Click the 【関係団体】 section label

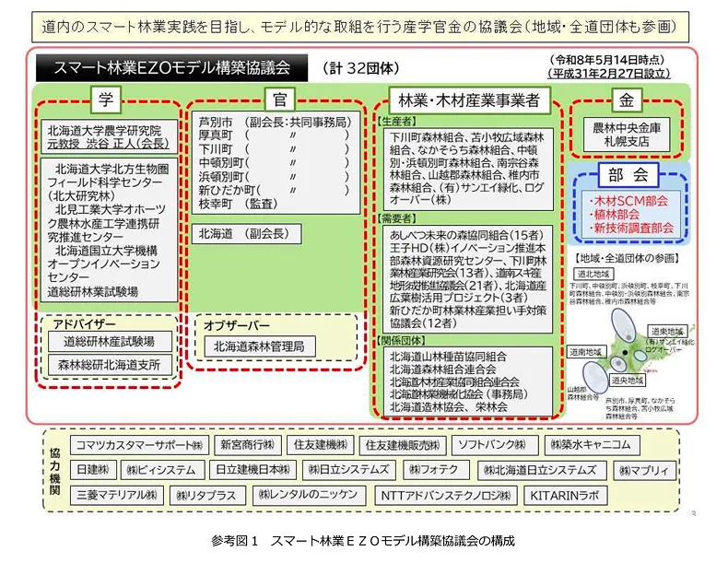coord(402,340)
